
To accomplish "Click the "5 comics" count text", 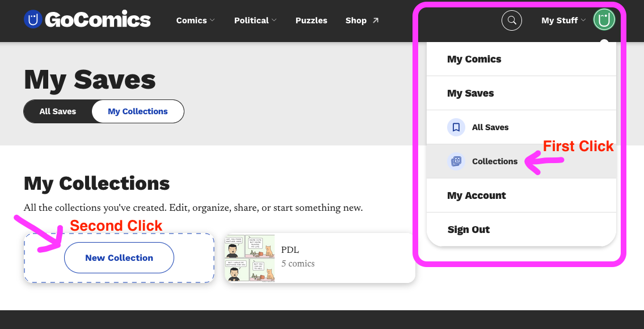I will [298, 264].
